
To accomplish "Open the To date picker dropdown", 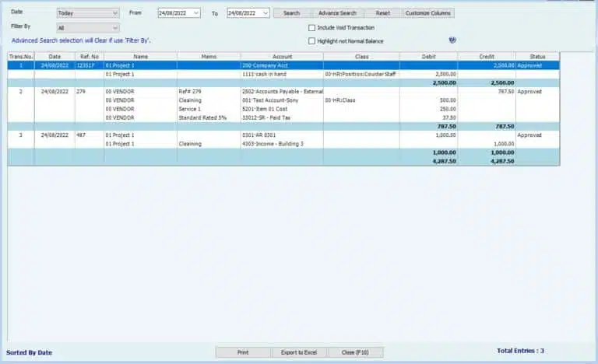I will tap(265, 13).
